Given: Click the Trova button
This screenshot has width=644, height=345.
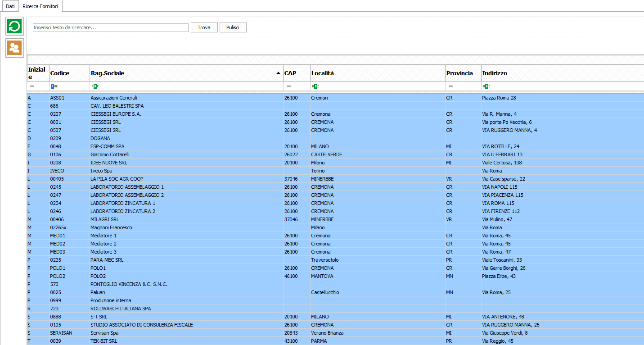Looking at the screenshot, I should point(204,27).
